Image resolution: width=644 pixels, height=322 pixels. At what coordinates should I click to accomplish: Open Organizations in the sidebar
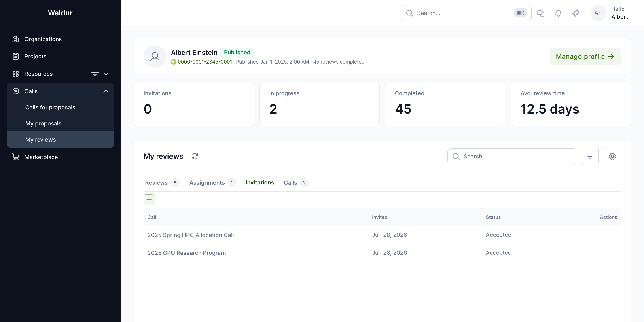pos(60,39)
